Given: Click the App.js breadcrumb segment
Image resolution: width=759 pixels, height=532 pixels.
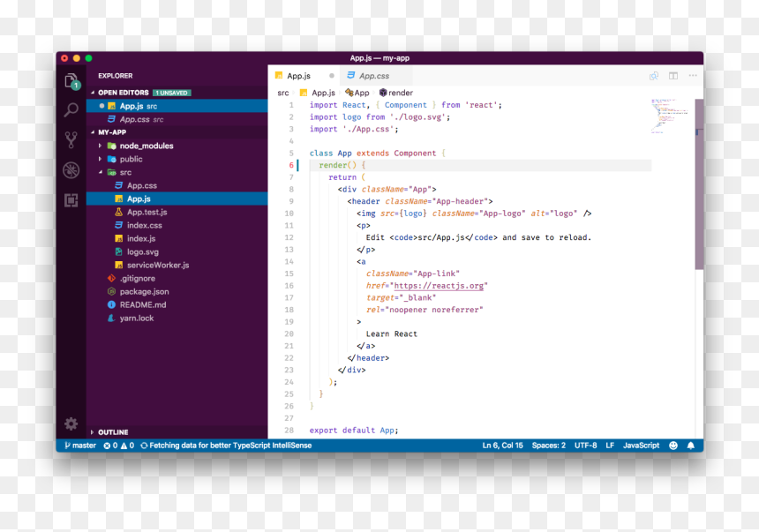Looking at the screenshot, I should [x=318, y=93].
